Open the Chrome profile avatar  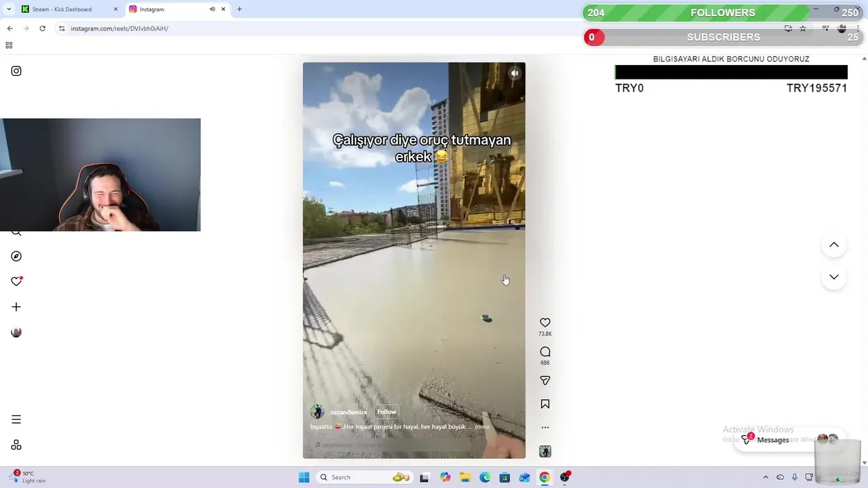(x=842, y=28)
